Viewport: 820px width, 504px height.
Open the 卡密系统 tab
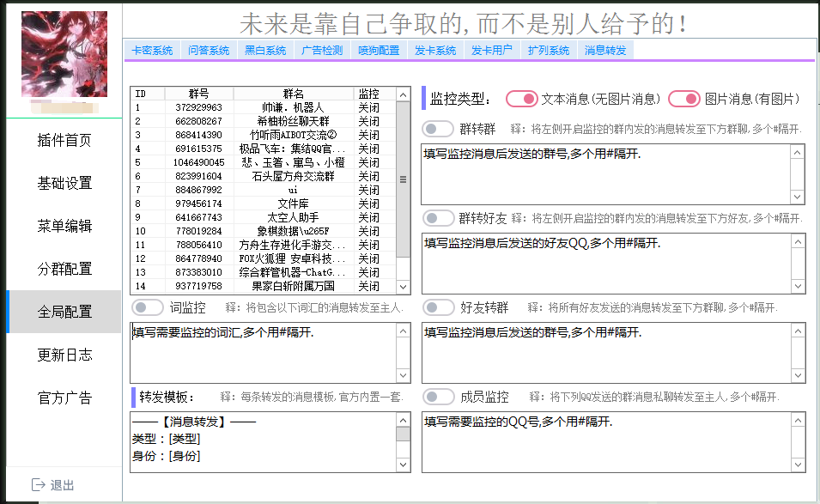(x=152, y=51)
